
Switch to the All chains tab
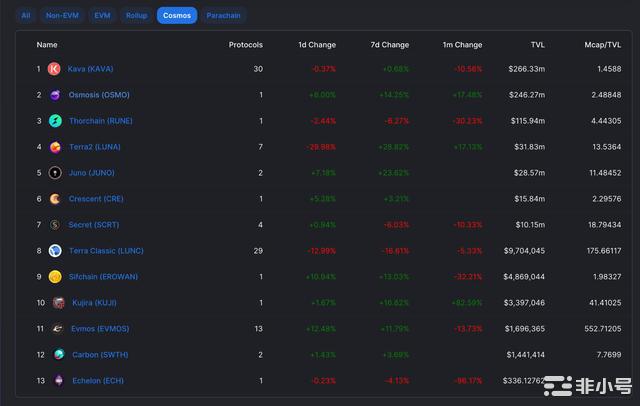[26, 16]
